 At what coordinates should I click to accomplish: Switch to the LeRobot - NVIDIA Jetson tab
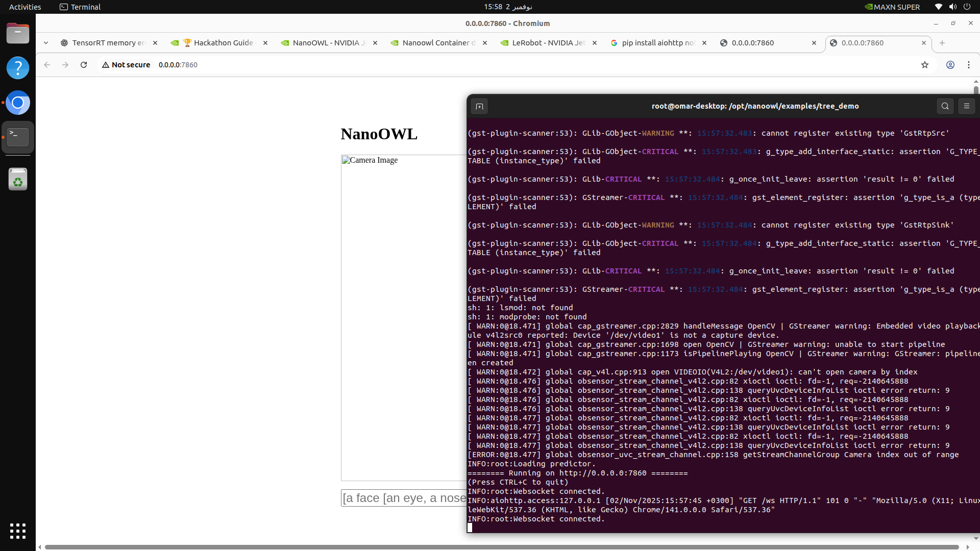tap(546, 43)
